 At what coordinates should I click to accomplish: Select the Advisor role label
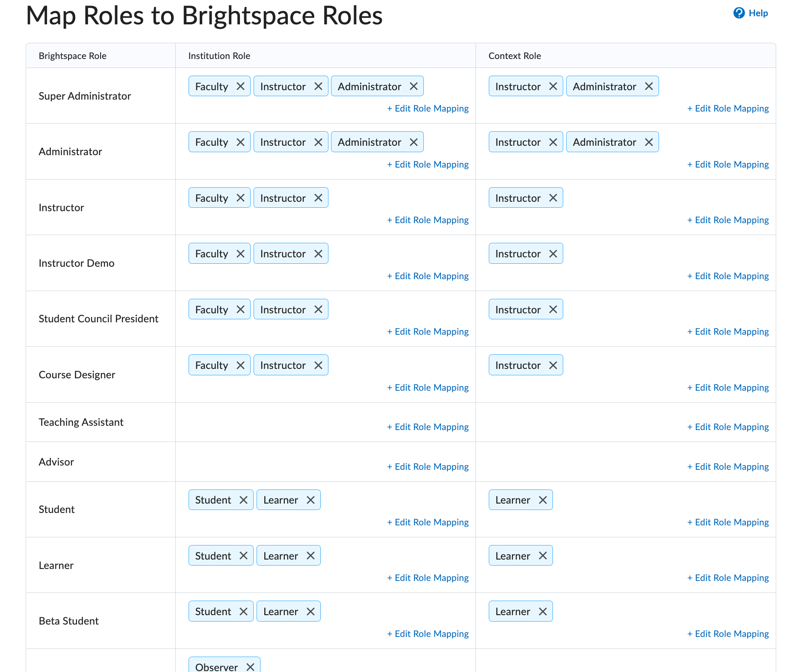[x=56, y=462]
